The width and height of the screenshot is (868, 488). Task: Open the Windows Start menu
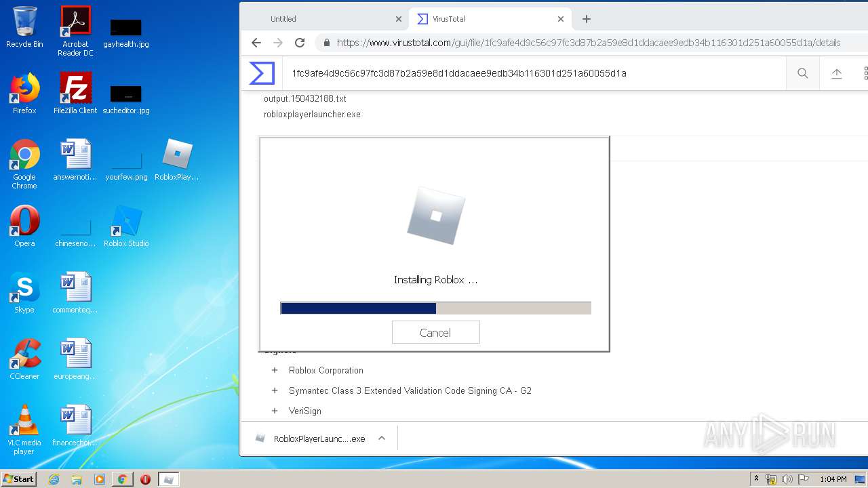(x=19, y=479)
